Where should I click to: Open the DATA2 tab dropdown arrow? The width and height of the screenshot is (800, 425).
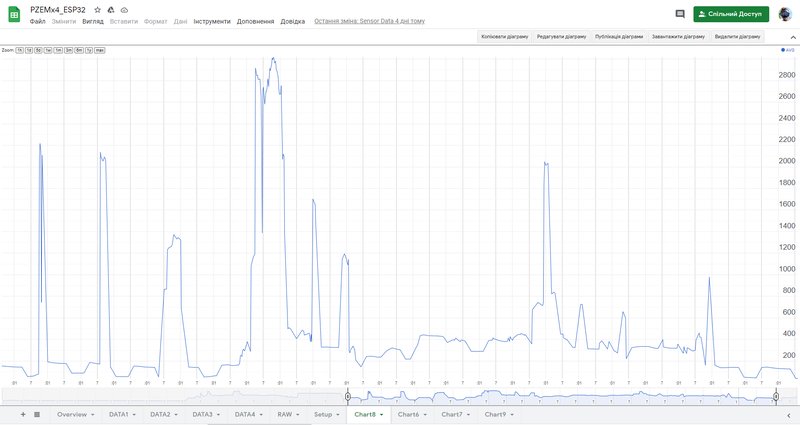pyautogui.click(x=176, y=415)
